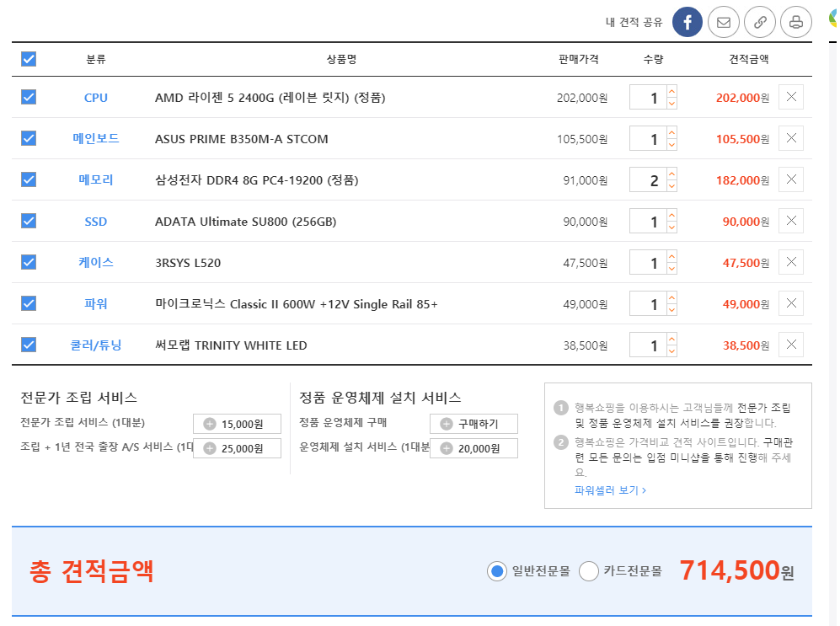Viewport: 840px width, 626px height.
Task: Click product name ADATA Ultimate SU800 (256GB)
Action: pyautogui.click(x=245, y=222)
